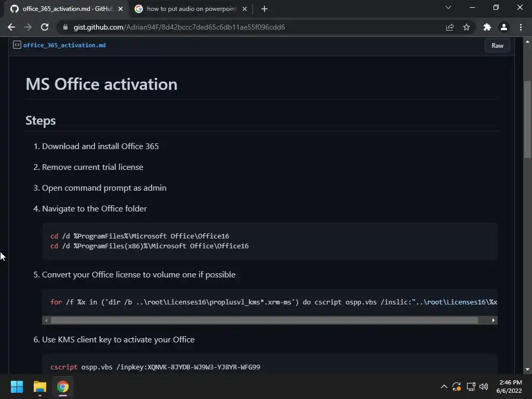View site information via lock icon
The width and height of the screenshot is (532, 399).
pos(65,27)
